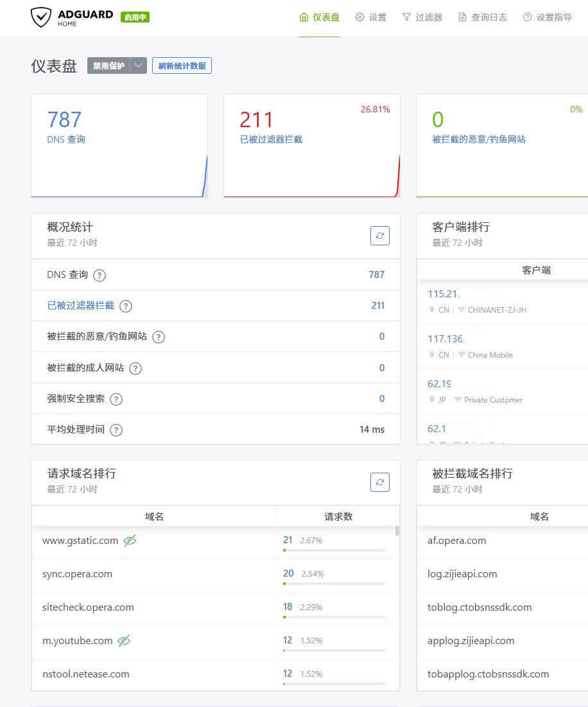
Task: Click the document icon beside 查询日志
Action: pos(462,17)
